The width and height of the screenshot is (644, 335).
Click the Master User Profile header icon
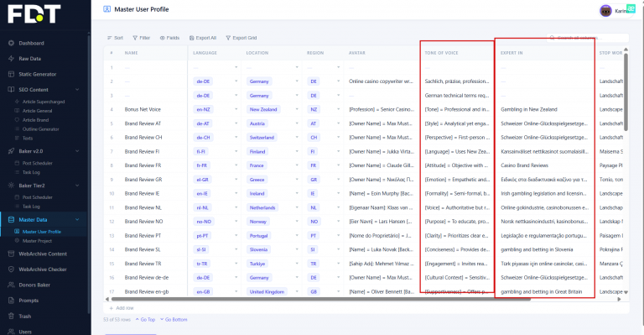(106, 9)
